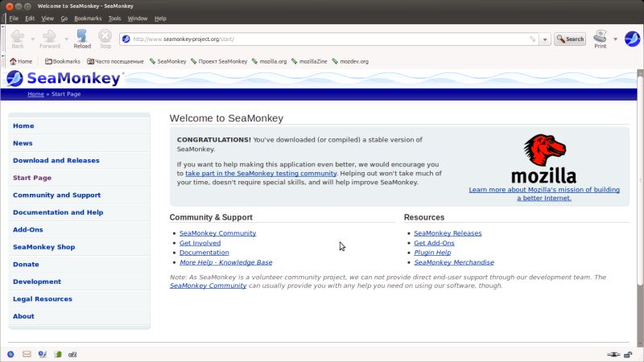Open Address Book from status bar
Image resolution: width=644 pixels, height=362 pixels.
point(57,354)
